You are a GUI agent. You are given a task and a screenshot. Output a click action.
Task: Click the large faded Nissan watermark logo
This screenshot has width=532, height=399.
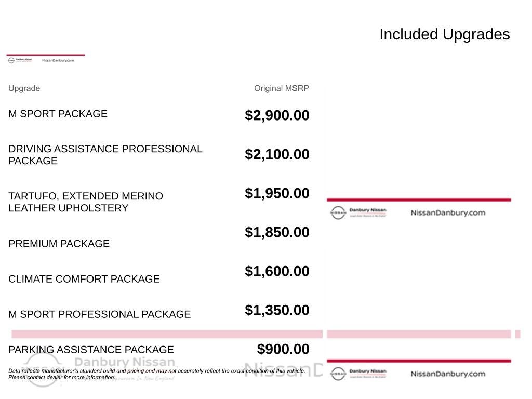coord(43,369)
